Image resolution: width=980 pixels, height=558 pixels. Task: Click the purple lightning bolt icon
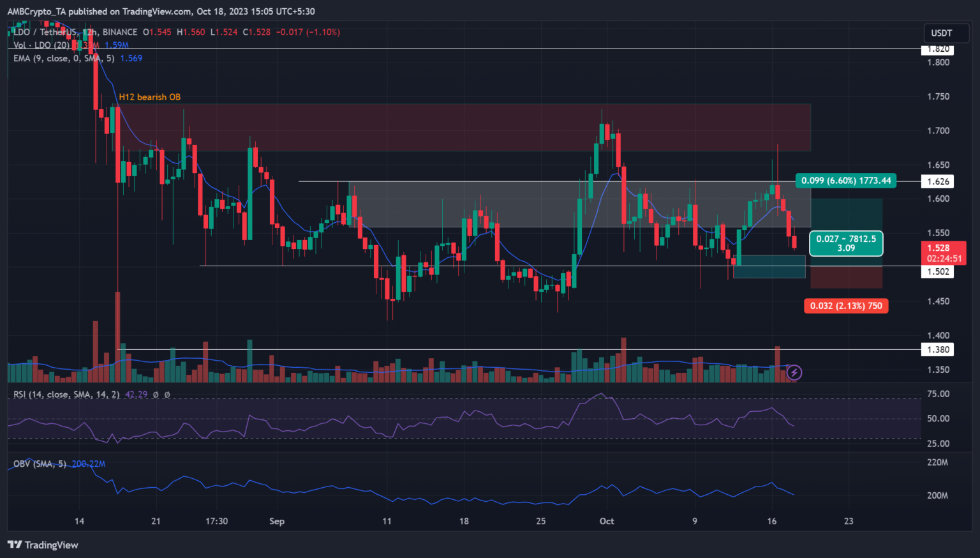tap(794, 372)
